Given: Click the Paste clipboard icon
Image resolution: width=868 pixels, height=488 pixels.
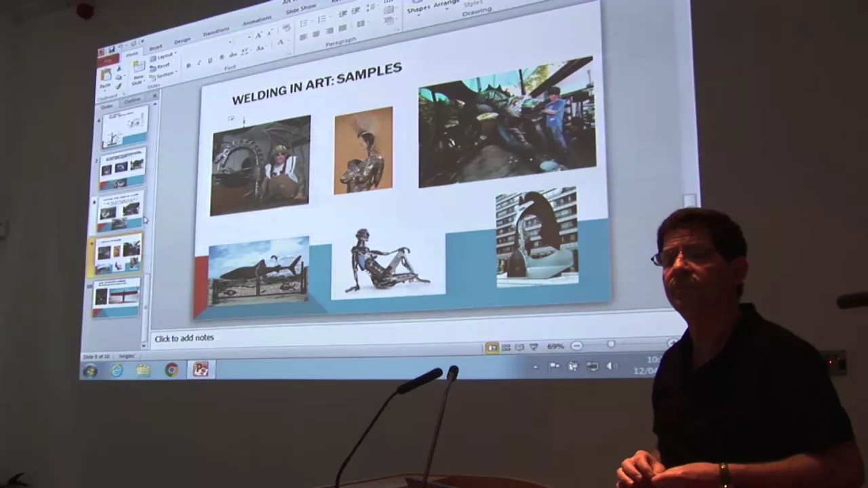Looking at the screenshot, I should point(106,75).
